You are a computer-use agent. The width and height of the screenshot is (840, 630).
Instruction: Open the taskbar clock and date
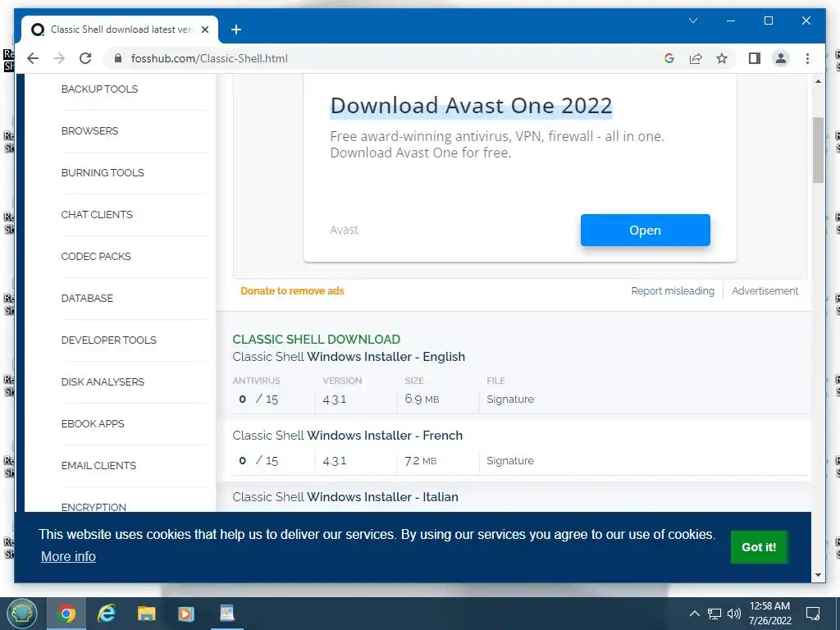coord(769,614)
